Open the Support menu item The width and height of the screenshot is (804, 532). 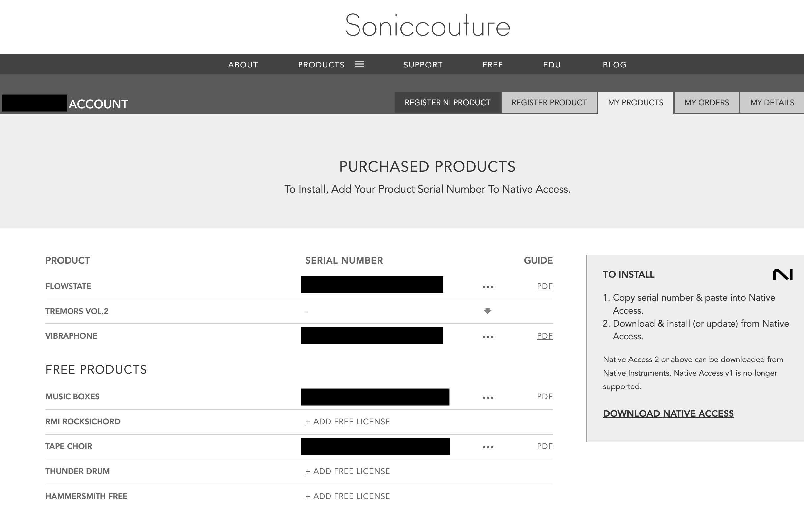pyautogui.click(x=423, y=65)
